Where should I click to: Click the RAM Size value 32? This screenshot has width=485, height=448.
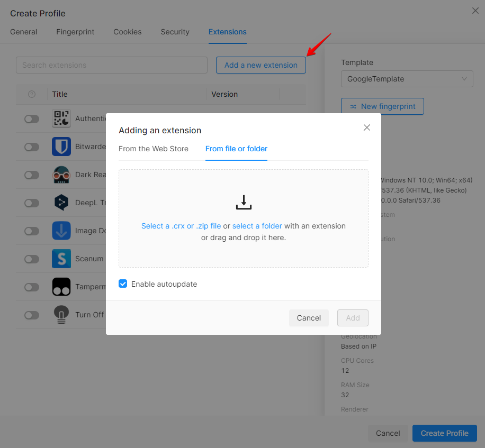point(345,395)
